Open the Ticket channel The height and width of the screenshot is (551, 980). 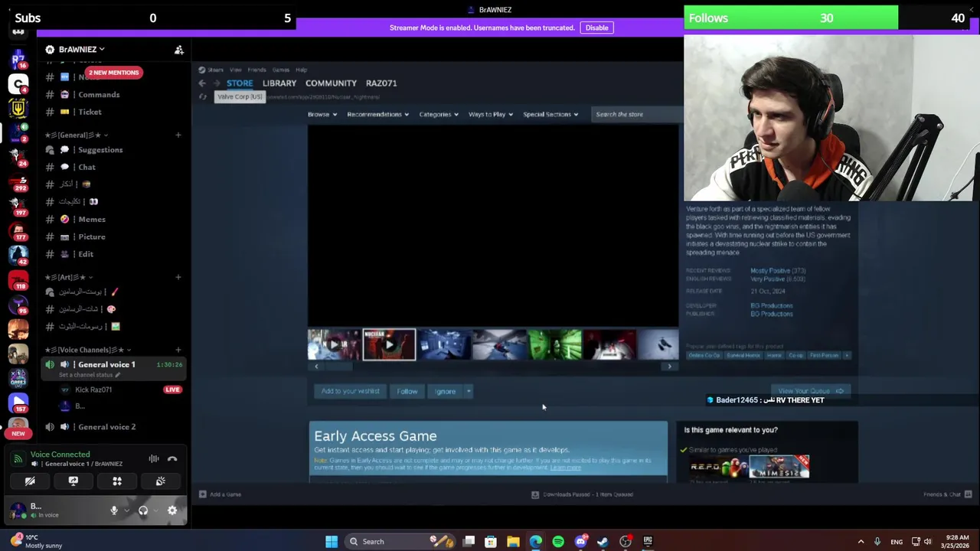pyautogui.click(x=90, y=112)
